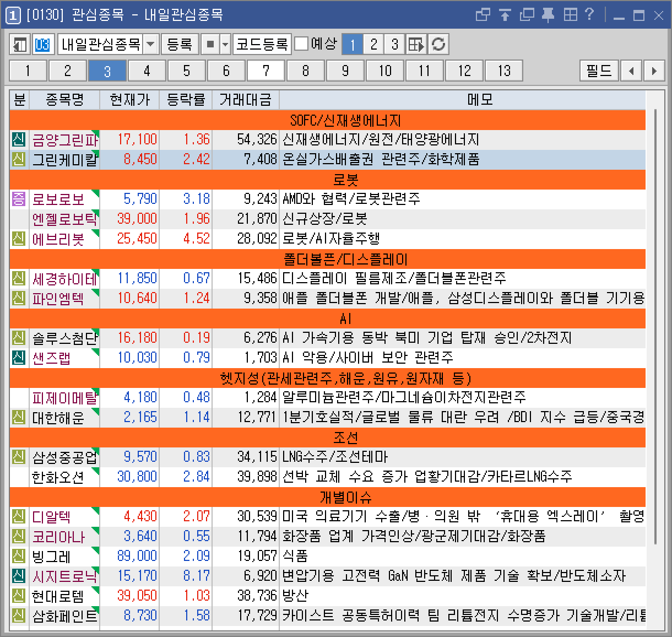Click the 코리아나 memo about 화장품 업계

tap(414, 536)
